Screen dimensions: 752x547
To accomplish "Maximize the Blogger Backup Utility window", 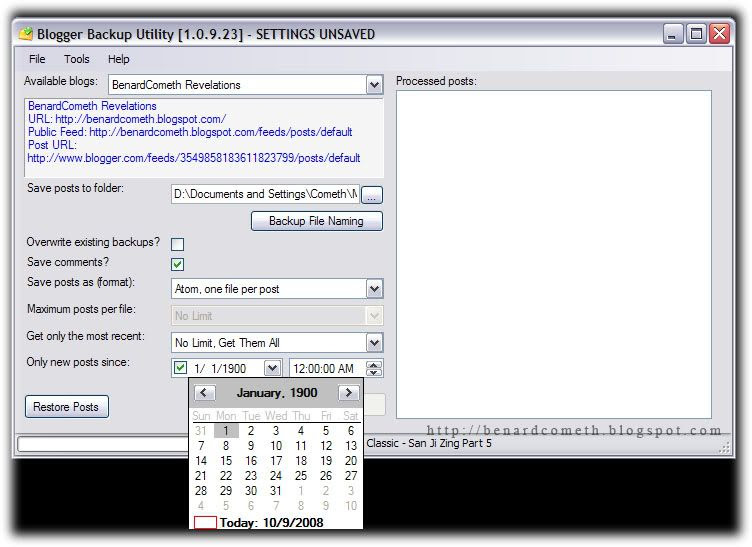I will pos(696,34).
